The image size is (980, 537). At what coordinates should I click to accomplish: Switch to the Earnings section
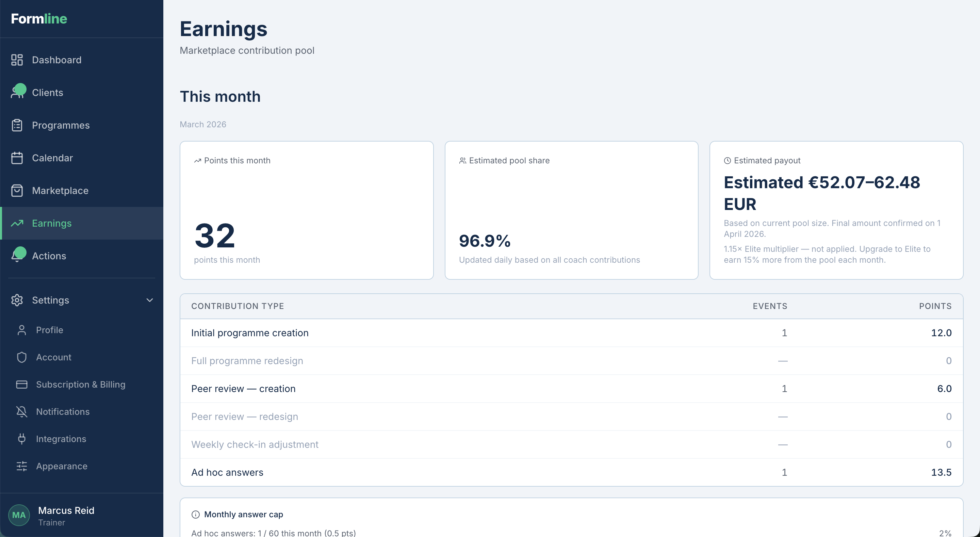click(x=52, y=223)
